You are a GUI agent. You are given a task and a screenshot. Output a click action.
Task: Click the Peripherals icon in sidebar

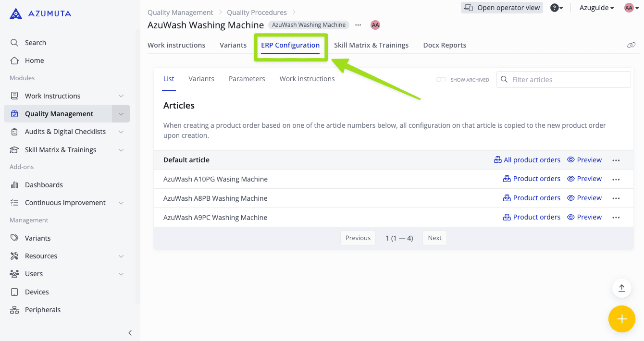14,310
